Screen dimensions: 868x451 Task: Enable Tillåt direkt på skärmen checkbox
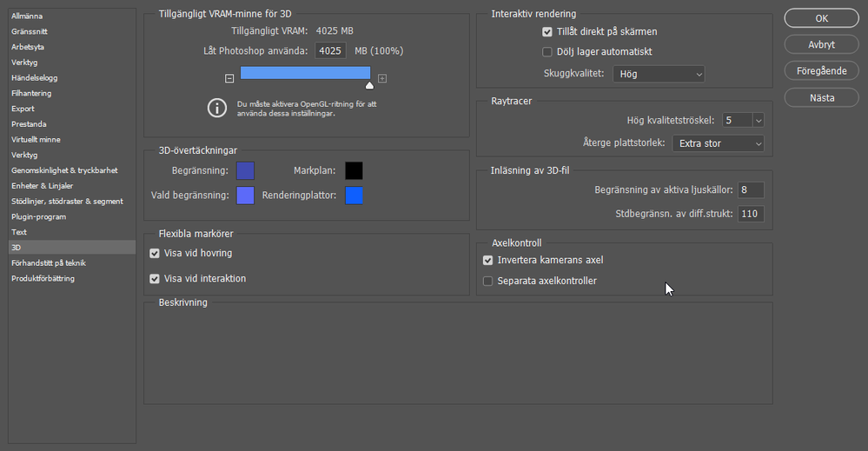coord(547,32)
